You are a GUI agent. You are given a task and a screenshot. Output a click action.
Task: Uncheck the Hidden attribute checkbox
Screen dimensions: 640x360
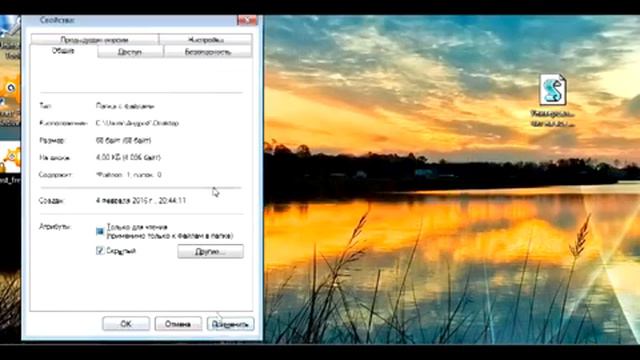[100, 251]
